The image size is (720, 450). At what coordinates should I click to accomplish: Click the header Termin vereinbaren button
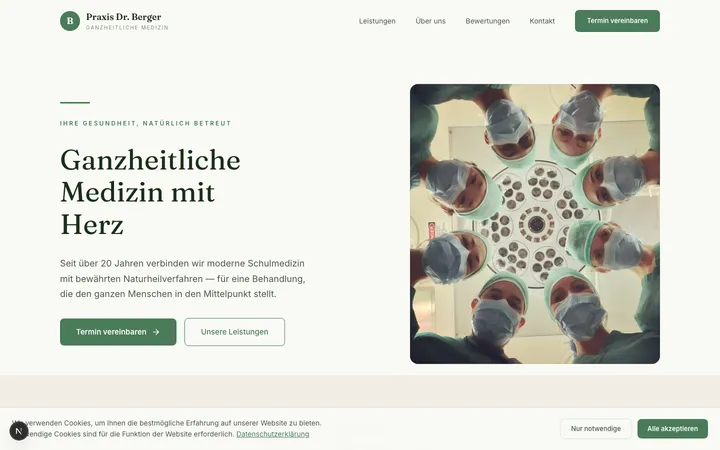click(617, 21)
